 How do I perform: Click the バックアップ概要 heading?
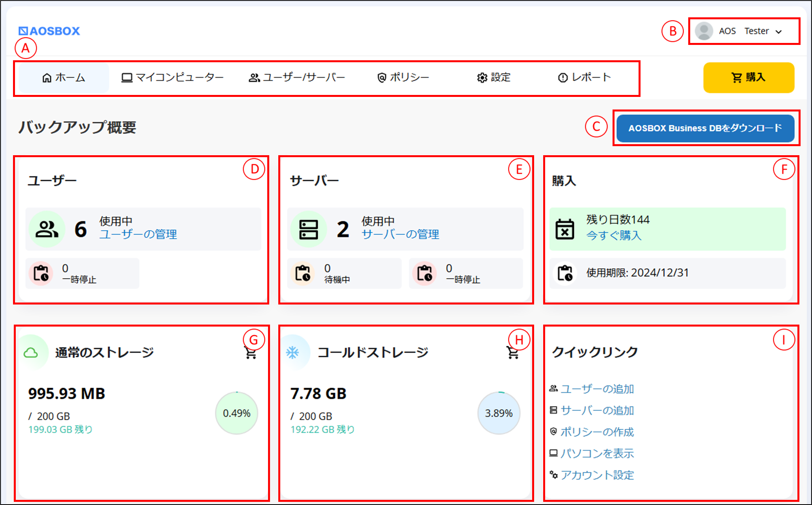[x=77, y=127]
